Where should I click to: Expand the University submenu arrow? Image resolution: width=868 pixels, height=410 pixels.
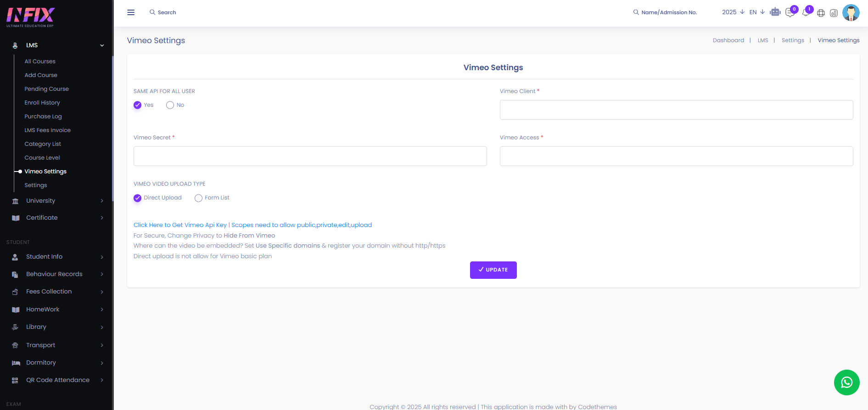click(x=102, y=201)
